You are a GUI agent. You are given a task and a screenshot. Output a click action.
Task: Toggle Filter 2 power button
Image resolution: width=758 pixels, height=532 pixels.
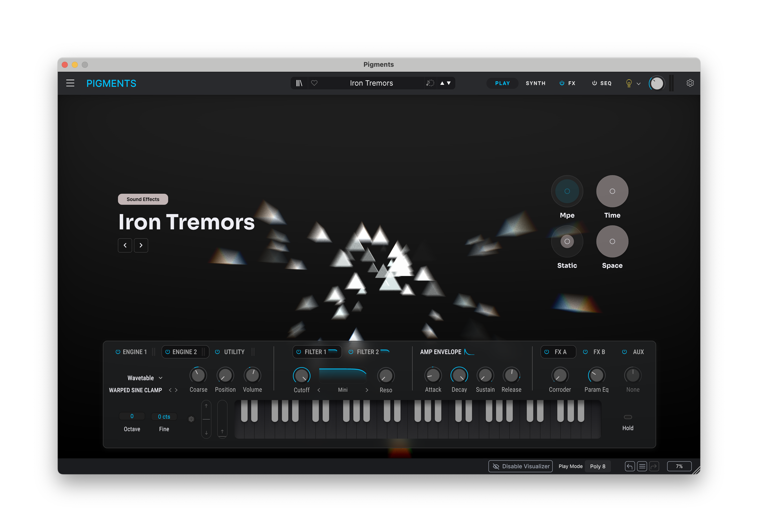(351, 352)
